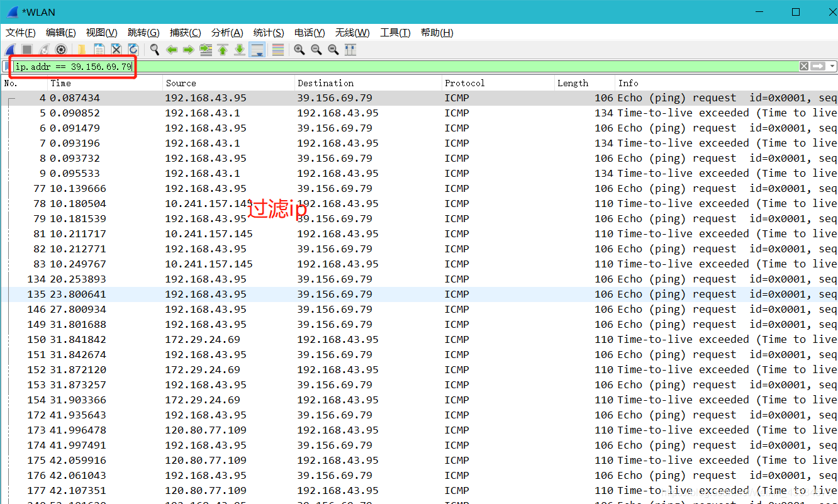Image resolution: width=838 pixels, height=504 pixels.
Task: Clear the display filter
Action: (804, 66)
